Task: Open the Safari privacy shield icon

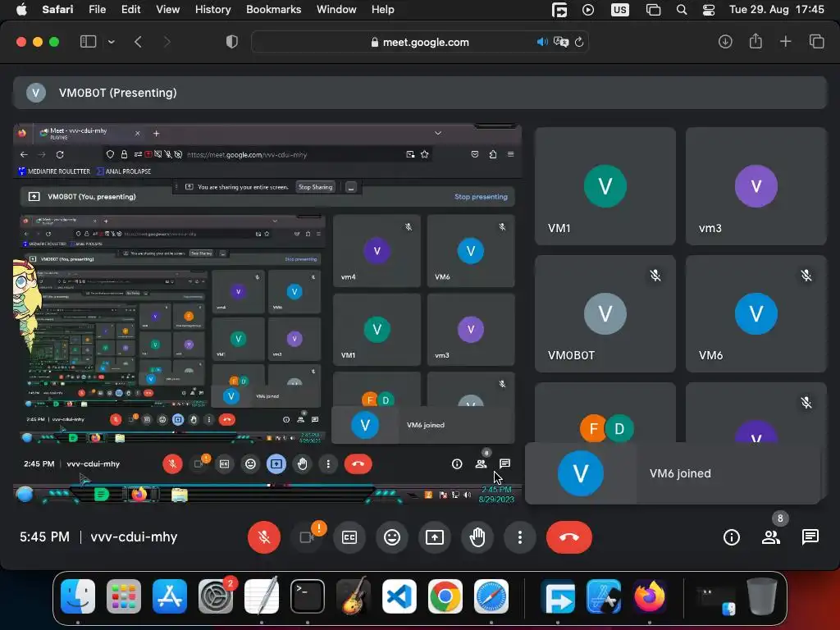Action: (232, 42)
